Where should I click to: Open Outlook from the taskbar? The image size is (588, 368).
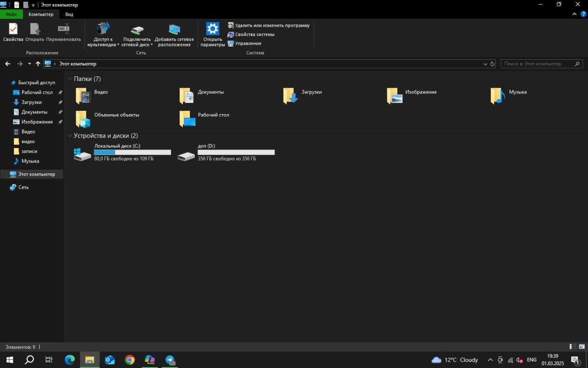click(110, 360)
